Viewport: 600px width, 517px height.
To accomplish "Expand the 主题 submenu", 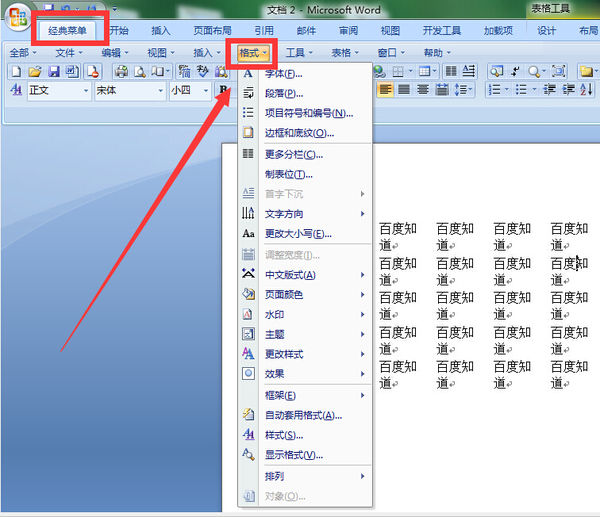I will coord(305,334).
